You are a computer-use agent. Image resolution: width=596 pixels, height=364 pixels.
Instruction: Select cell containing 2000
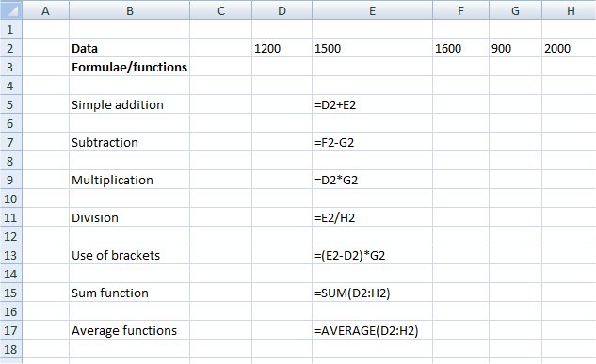click(x=569, y=48)
